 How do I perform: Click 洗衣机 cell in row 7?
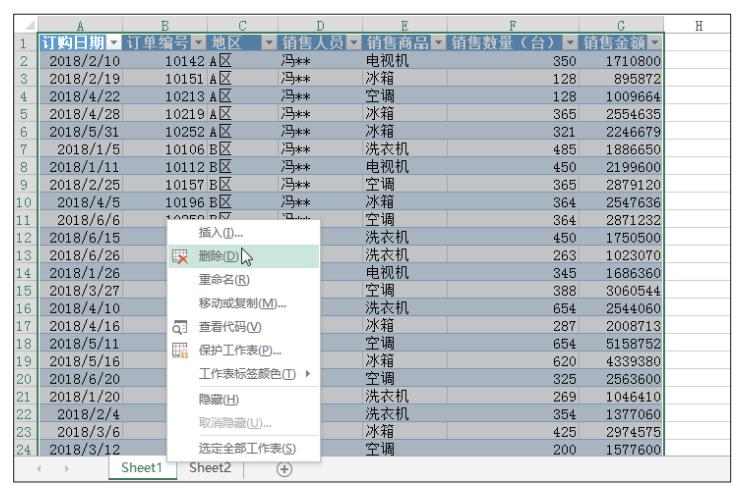coord(405,150)
